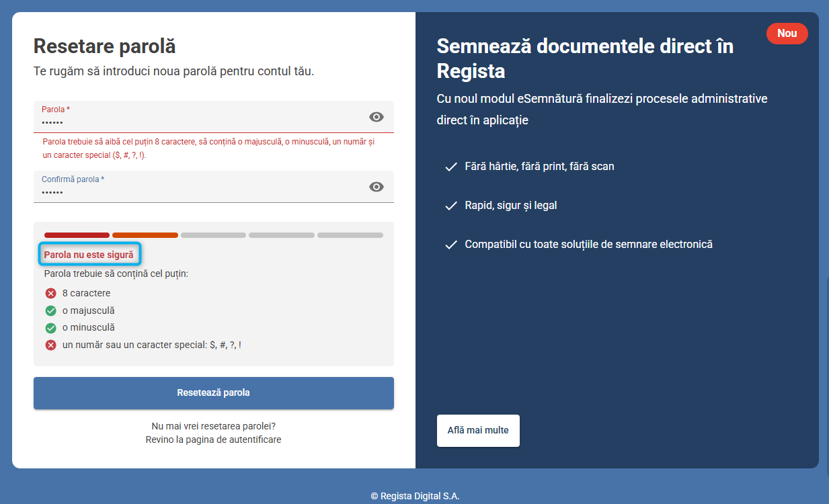Show password in Parola field

[377, 117]
